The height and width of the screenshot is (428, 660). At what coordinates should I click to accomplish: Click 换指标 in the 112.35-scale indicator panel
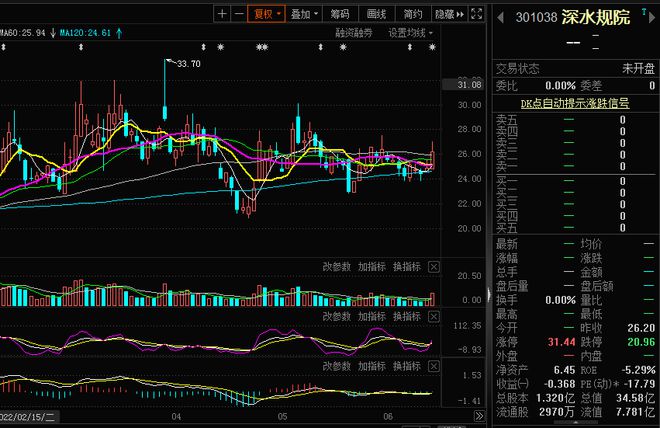click(407, 316)
